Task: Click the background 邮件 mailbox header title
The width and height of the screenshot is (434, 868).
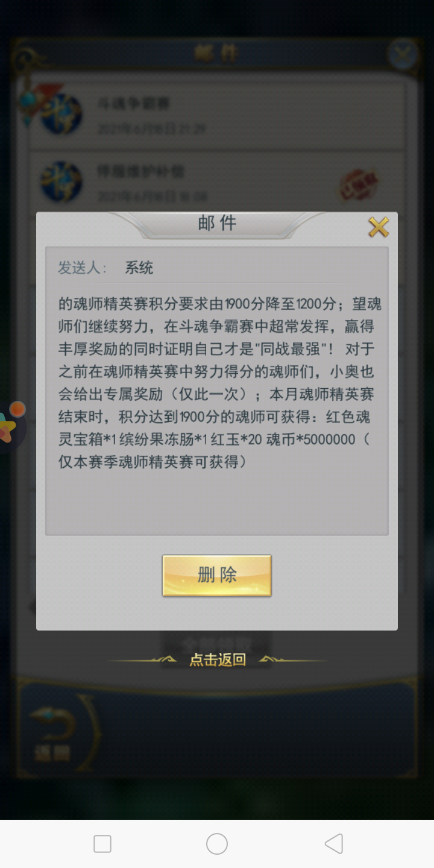Action: pos(216,53)
